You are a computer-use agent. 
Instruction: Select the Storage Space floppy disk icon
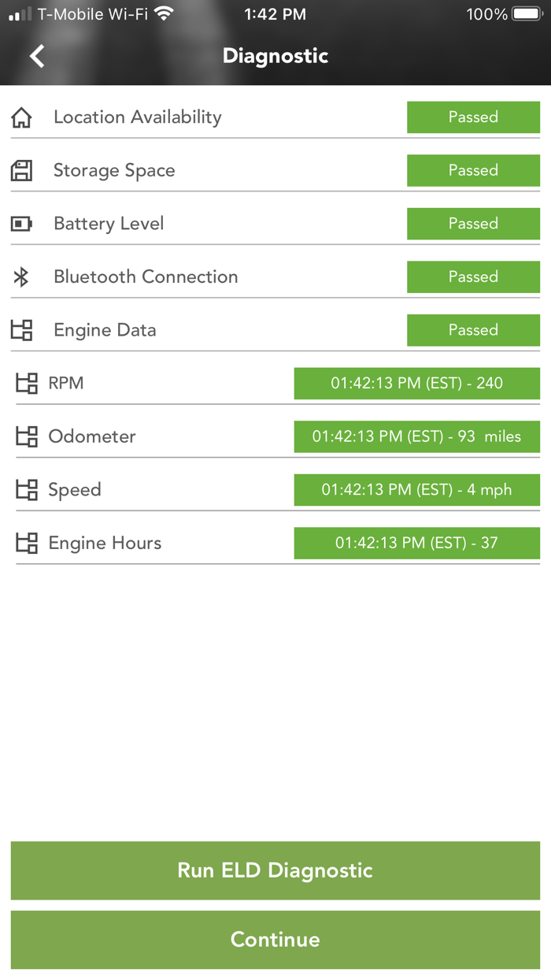click(x=22, y=170)
